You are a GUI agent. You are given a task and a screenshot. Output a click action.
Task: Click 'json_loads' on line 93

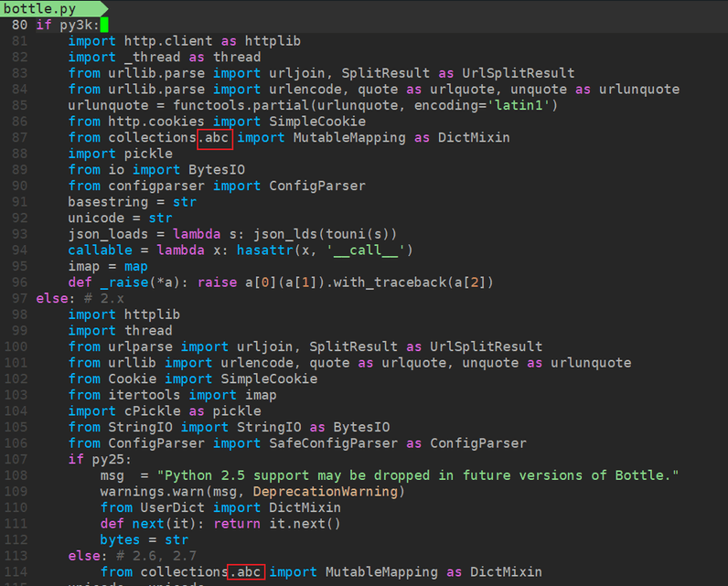click(x=108, y=234)
